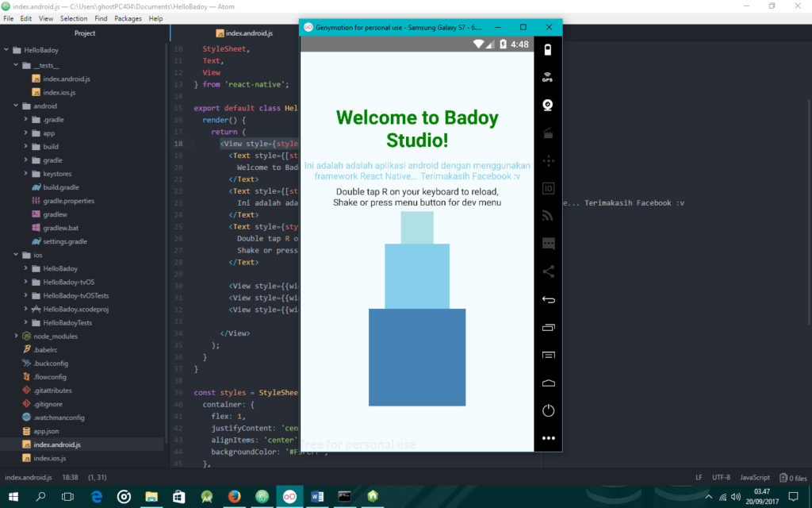The height and width of the screenshot is (508, 812).
Task: Click the volume icon in system tray
Action: [x=735, y=497]
